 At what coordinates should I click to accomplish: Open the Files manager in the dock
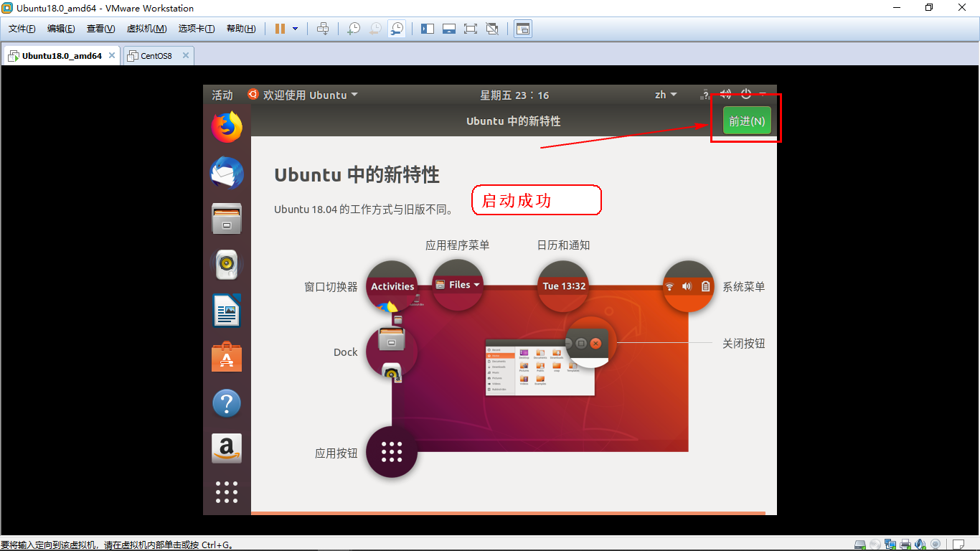[x=227, y=219]
